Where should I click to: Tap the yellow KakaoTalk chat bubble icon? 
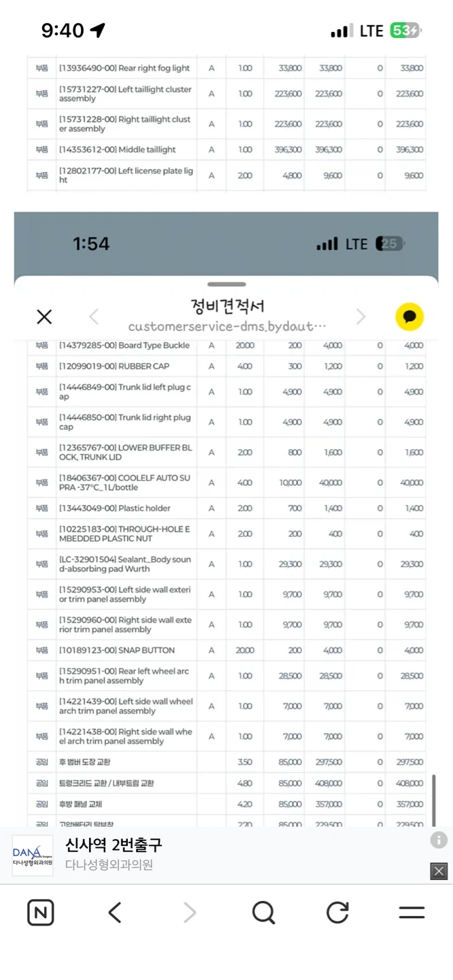click(409, 316)
